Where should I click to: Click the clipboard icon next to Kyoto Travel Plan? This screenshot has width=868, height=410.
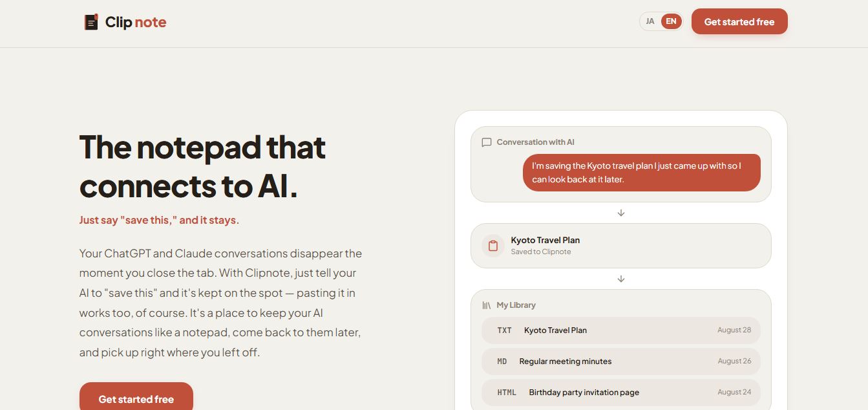493,246
